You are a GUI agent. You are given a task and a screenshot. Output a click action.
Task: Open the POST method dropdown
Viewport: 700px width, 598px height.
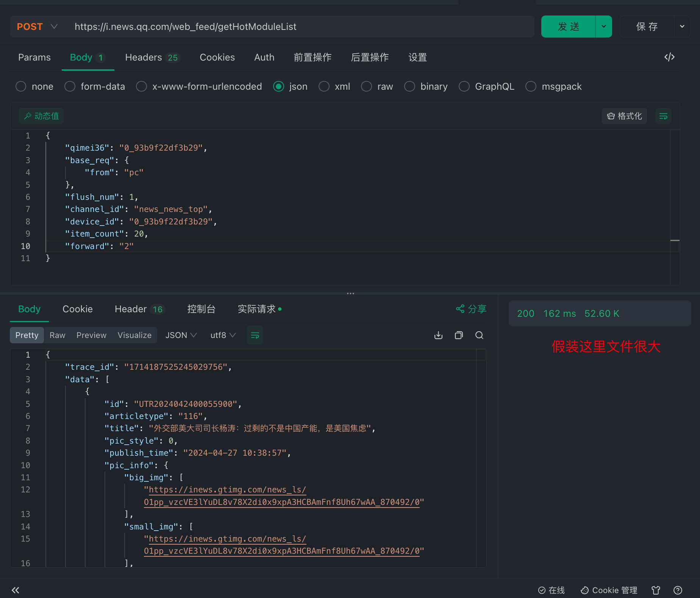click(37, 26)
